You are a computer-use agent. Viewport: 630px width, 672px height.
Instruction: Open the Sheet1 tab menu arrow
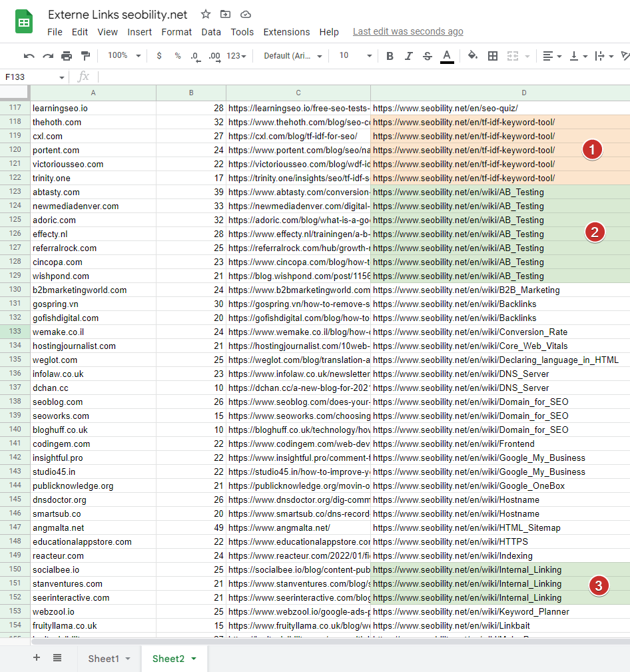pos(128,659)
